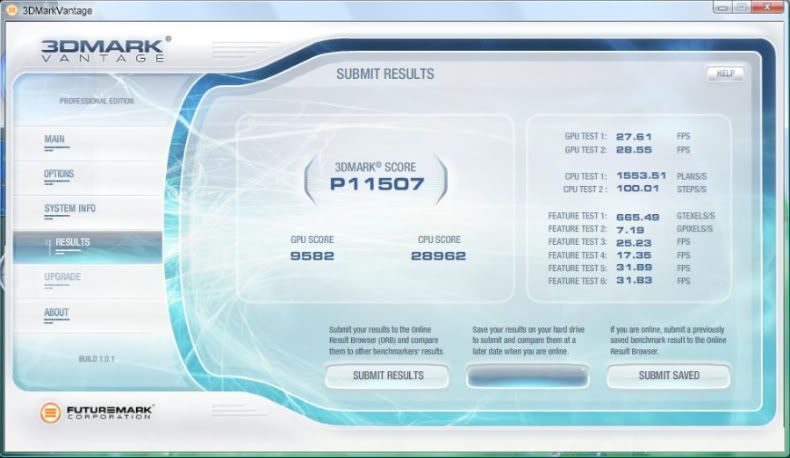Click the P11507 3DMark score value
The image size is (790, 458).
pos(377,184)
